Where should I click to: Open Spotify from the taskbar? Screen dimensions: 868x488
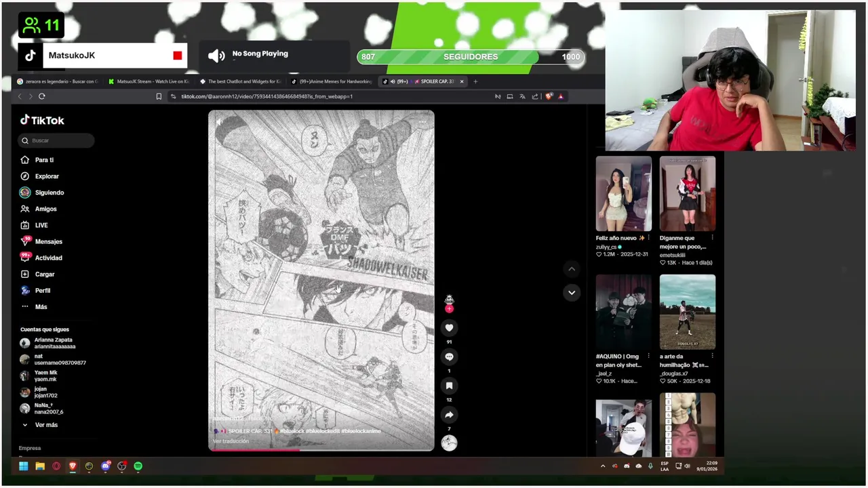point(138,466)
